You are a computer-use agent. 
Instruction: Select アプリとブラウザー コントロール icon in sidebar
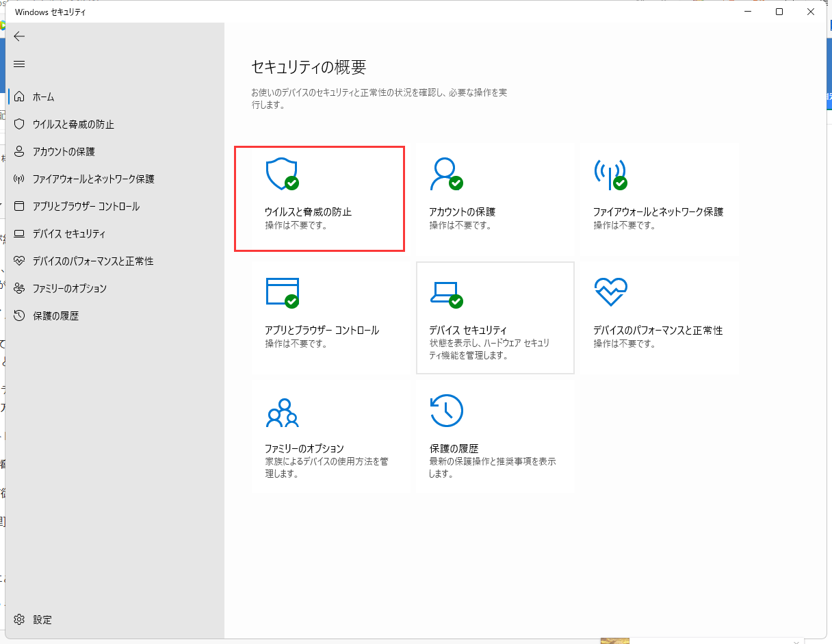point(19,206)
